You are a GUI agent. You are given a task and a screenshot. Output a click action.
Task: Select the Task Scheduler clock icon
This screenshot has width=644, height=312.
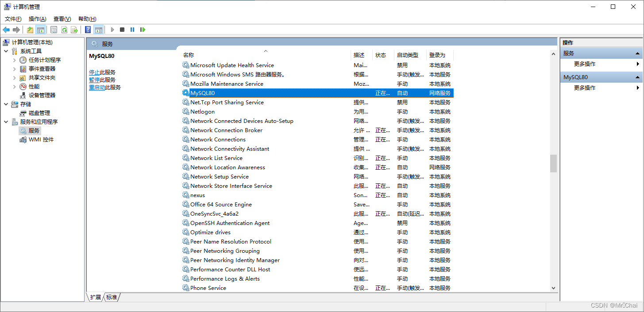23,60
